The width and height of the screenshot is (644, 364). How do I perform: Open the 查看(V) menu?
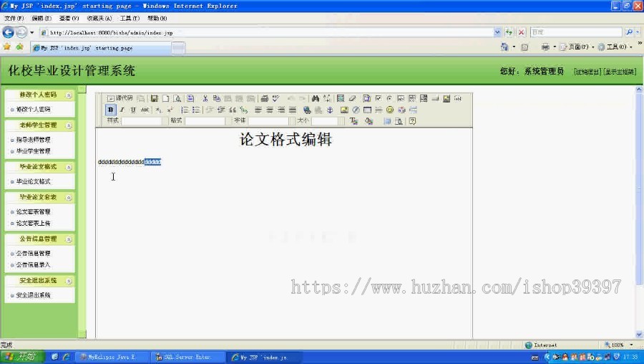[x=69, y=18]
